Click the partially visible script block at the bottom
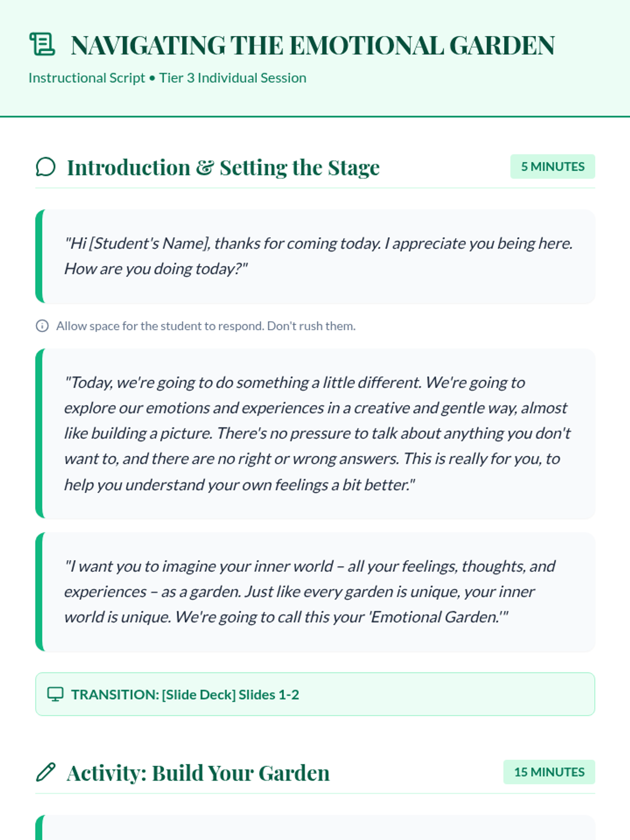Screen dimensions: 630x840 [x=315, y=827]
